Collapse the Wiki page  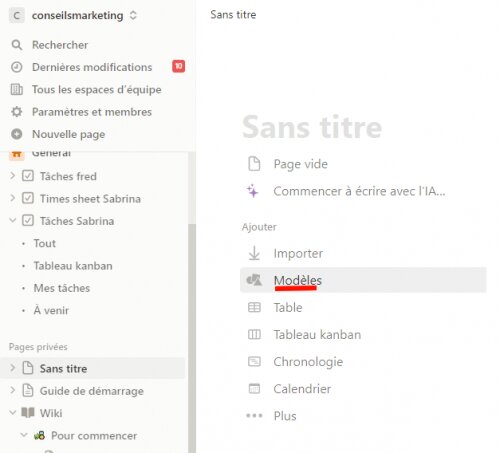[13, 413]
